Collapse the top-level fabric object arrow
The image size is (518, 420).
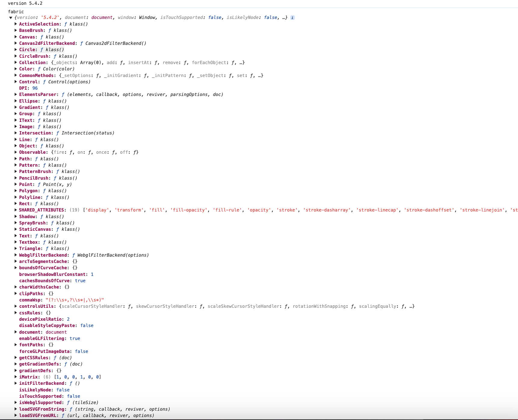click(11, 18)
